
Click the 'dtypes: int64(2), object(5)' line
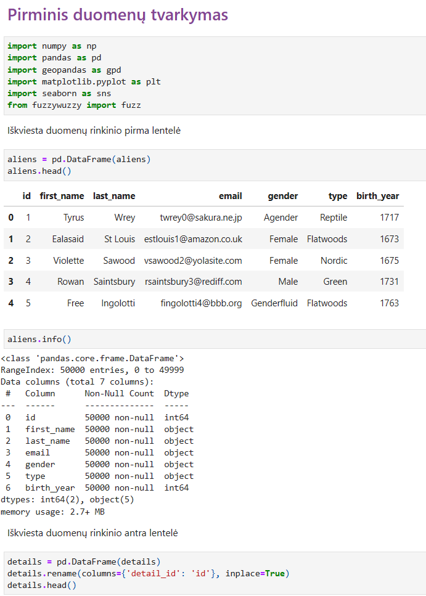point(67,499)
